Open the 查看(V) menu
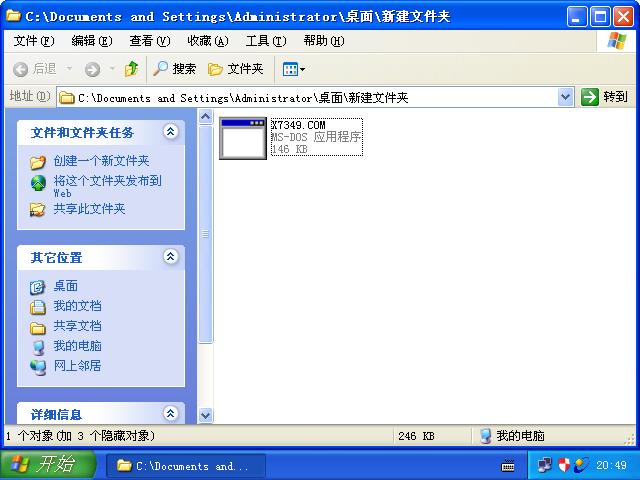Screen dimensions: 640x480 (150, 41)
